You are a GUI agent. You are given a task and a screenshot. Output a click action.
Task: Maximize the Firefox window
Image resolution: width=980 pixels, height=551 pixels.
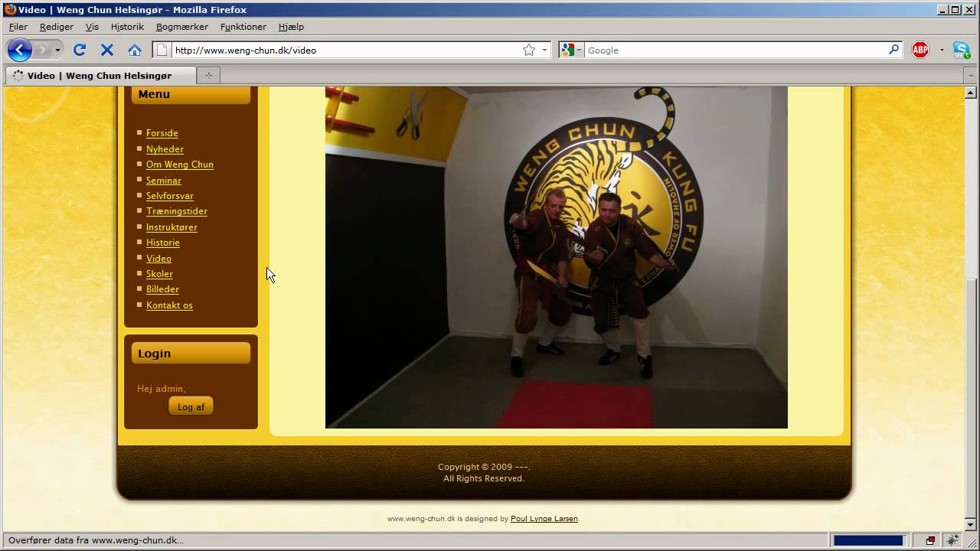(x=955, y=10)
